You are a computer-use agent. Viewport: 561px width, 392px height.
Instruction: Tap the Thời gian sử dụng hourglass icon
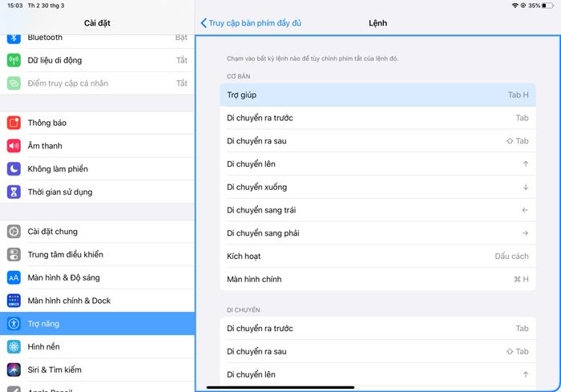pos(14,192)
